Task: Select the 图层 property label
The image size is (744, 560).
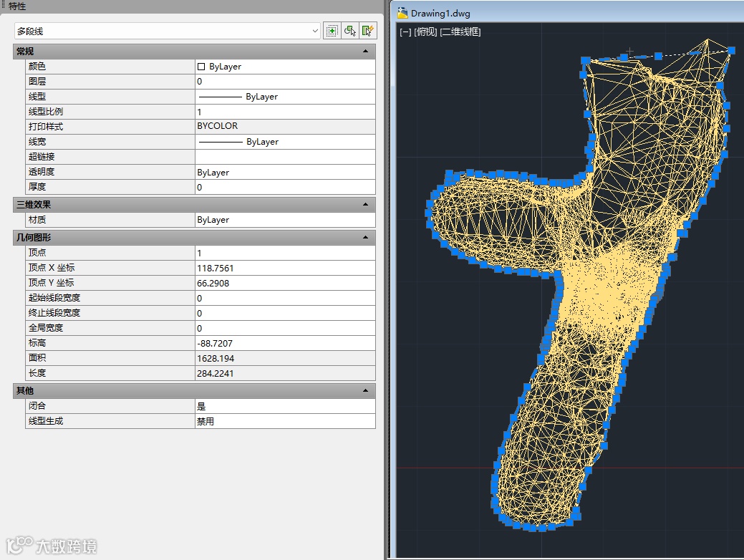Action: pyautogui.click(x=37, y=81)
